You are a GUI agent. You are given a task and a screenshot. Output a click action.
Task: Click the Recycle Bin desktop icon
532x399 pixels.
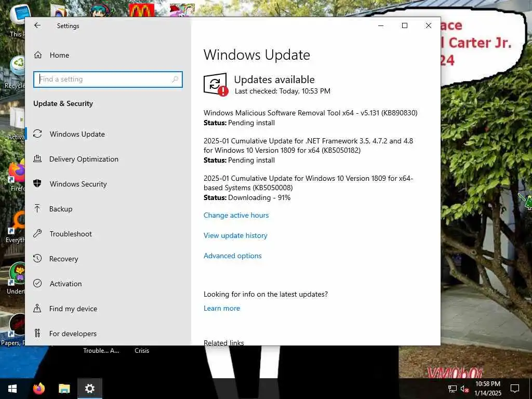coord(17,66)
